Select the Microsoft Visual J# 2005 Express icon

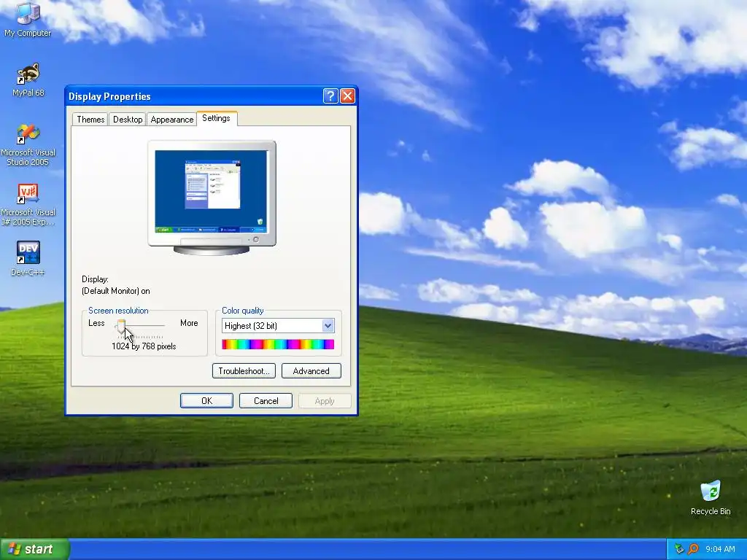point(28,194)
